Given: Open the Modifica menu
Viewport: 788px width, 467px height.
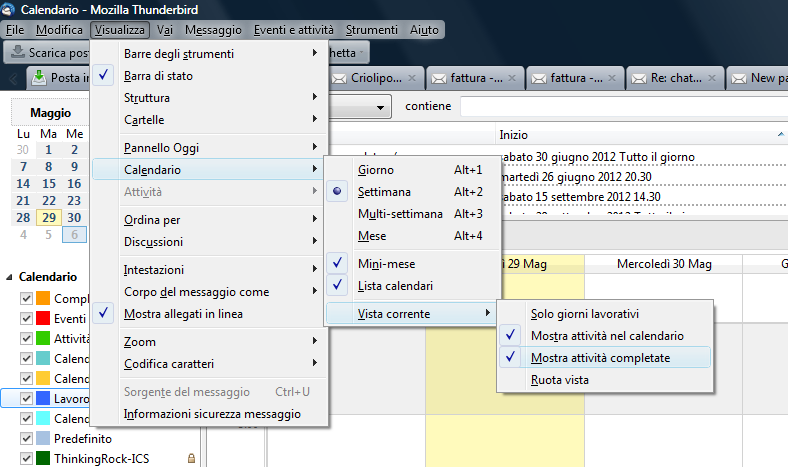Looking at the screenshot, I should click(59, 30).
